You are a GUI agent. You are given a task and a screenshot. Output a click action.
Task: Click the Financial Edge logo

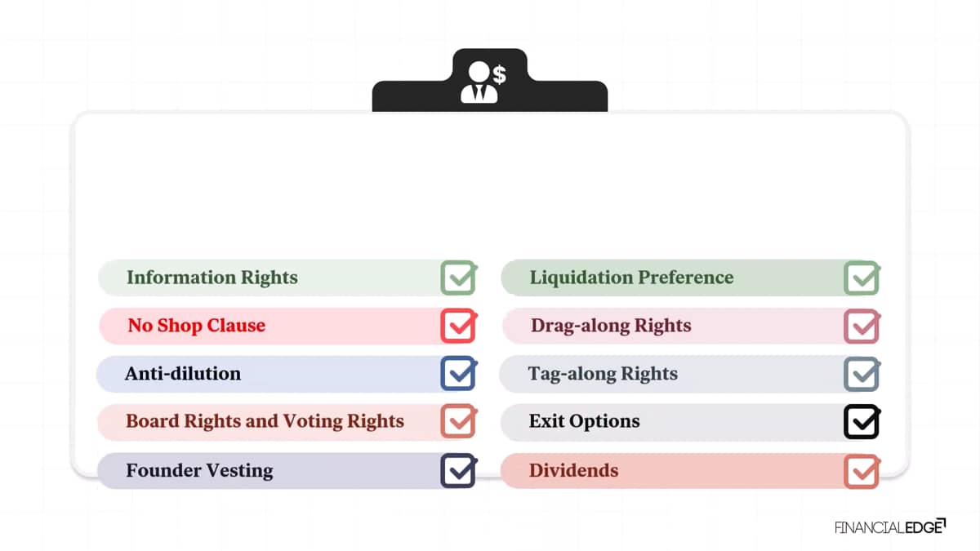(890, 527)
